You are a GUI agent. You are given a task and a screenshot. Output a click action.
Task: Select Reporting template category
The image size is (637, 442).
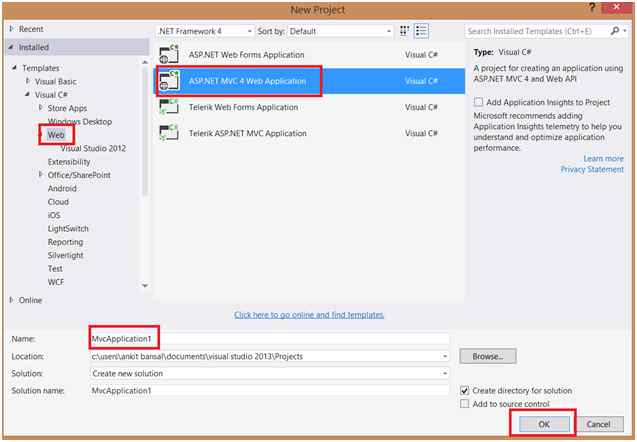(x=65, y=242)
